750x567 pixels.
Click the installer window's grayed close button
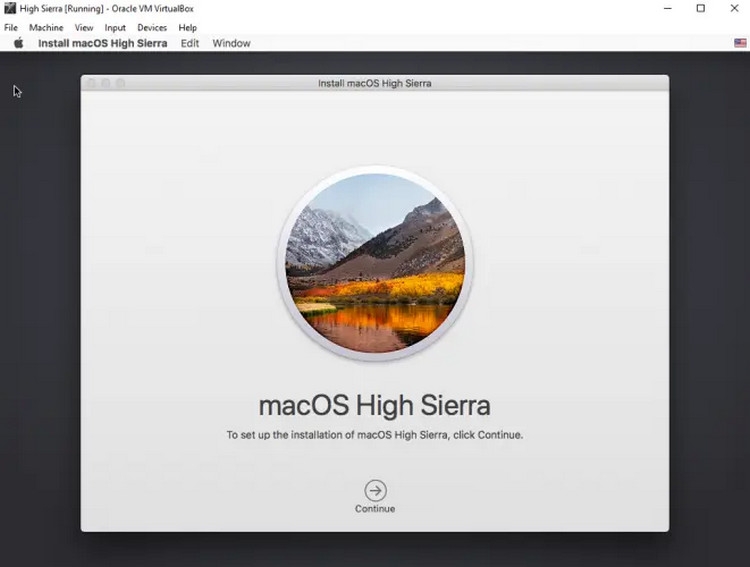pos(91,83)
